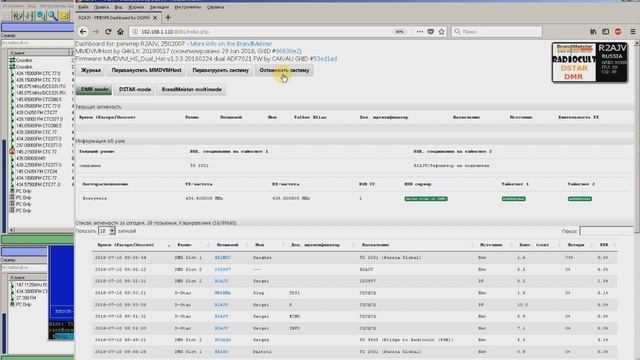Open the Показать entries count dropdown
This screenshot has height=360, width=640.
[107, 231]
